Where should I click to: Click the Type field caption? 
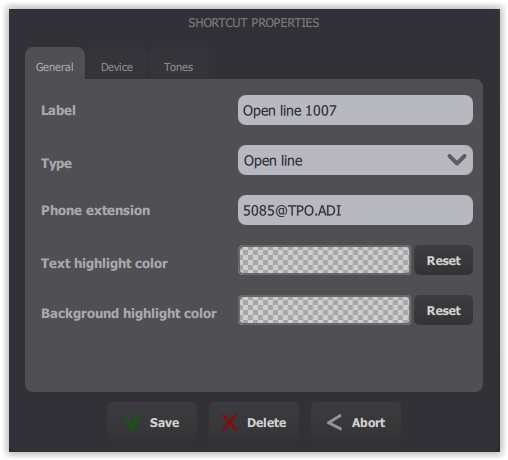[x=56, y=163]
